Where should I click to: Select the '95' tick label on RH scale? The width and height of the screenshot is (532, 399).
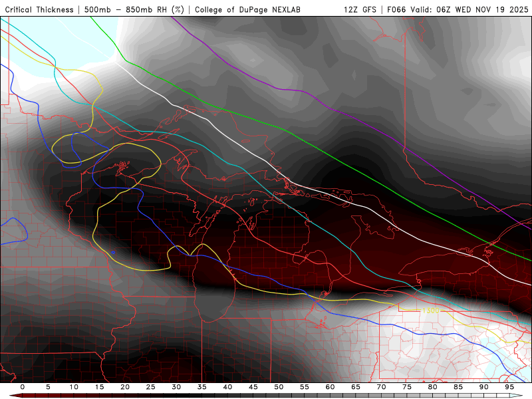(x=509, y=387)
